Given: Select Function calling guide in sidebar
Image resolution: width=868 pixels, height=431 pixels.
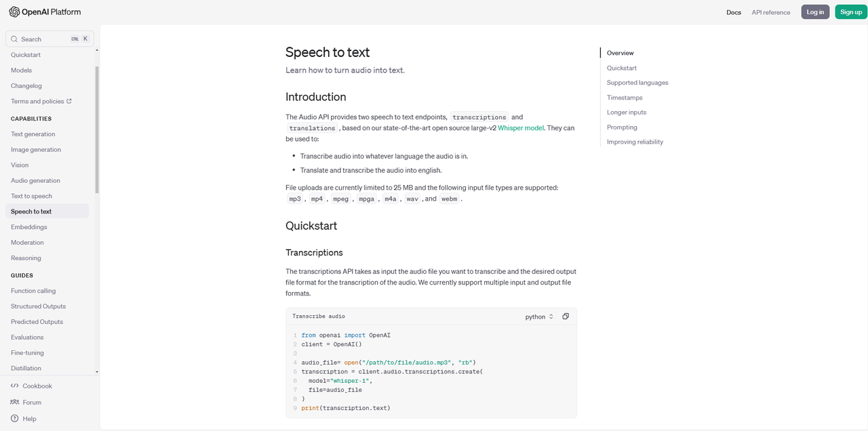Looking at the screenshot, I should (x=33, y=291).
